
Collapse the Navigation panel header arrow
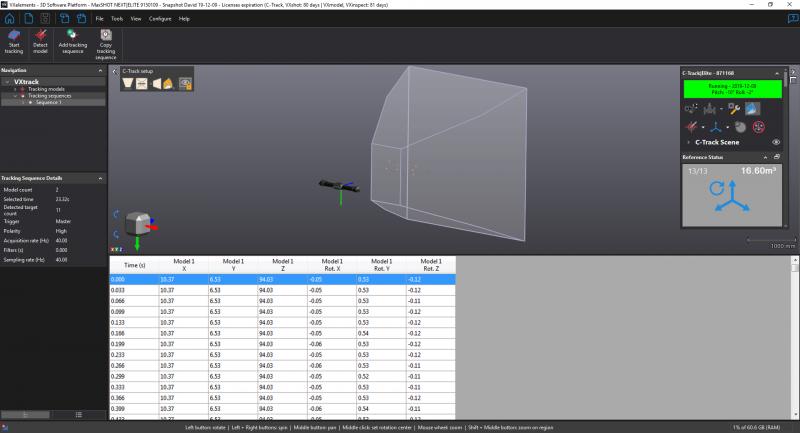100,70
